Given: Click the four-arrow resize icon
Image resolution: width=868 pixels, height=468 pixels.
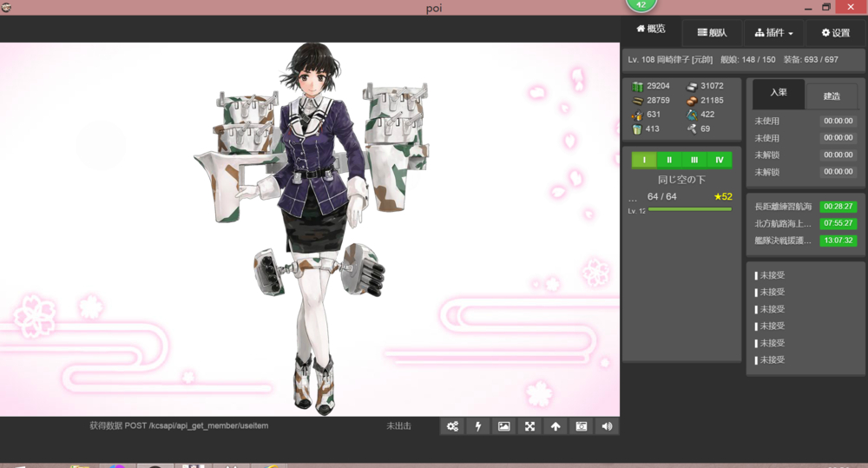Looking at the screenshot, I should (529, 426).
